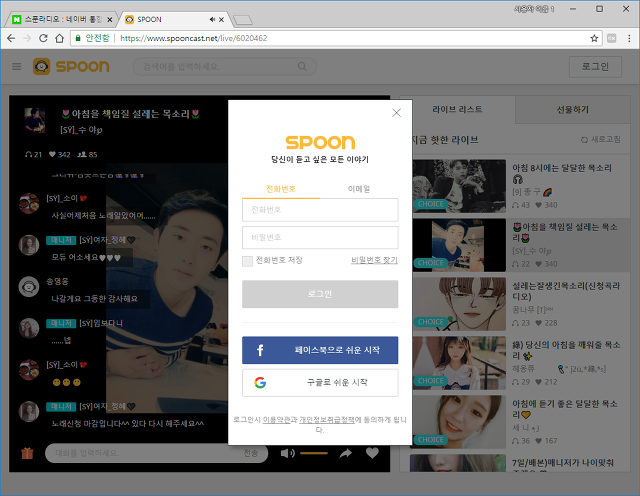This screenshot has height=496, width=640.
Task: Open thumbnail for 당신의 아침을 깨워줄 목소리
Action: tap(459, 363)
